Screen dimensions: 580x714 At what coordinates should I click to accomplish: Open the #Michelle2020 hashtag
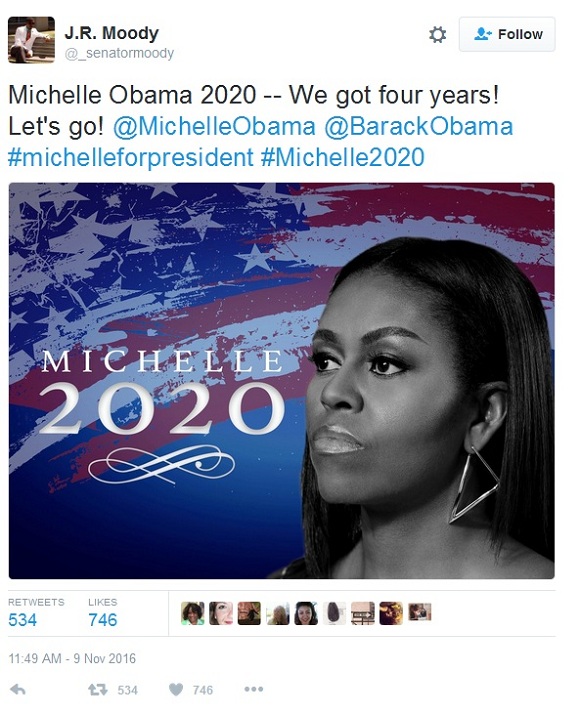pos(343,157)
